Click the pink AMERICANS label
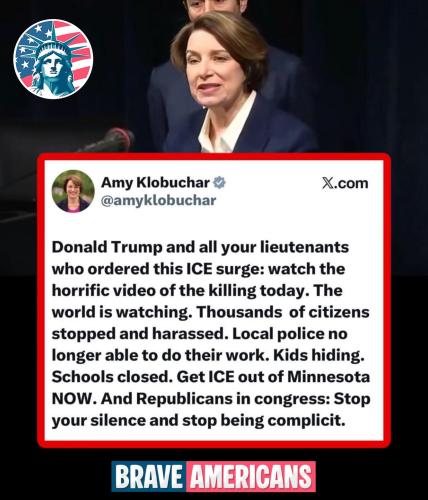The width and height of the screenshot is (428, 500). click(251, 476)
